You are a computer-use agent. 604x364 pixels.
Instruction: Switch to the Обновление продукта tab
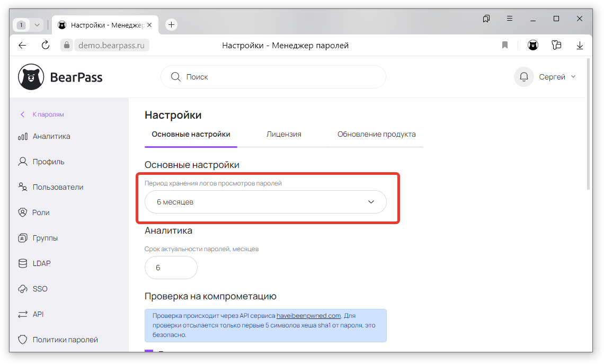pos(376,134)
